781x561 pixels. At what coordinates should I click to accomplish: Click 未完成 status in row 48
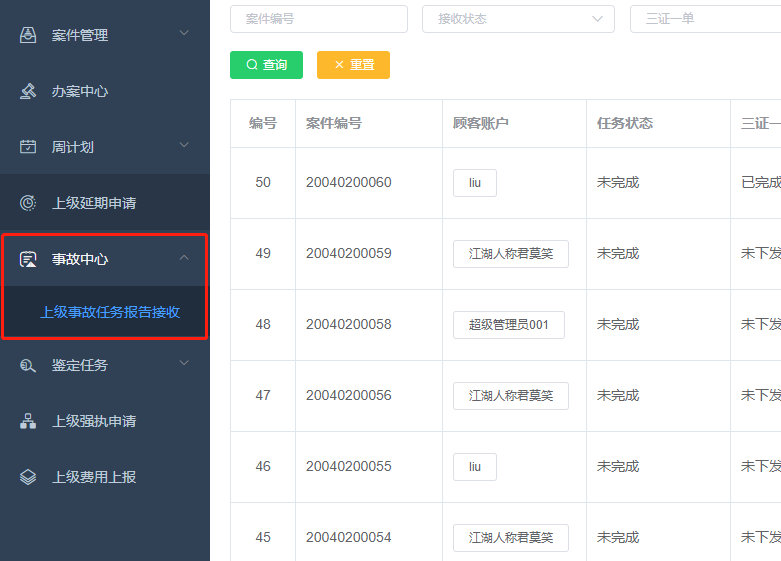618,324
